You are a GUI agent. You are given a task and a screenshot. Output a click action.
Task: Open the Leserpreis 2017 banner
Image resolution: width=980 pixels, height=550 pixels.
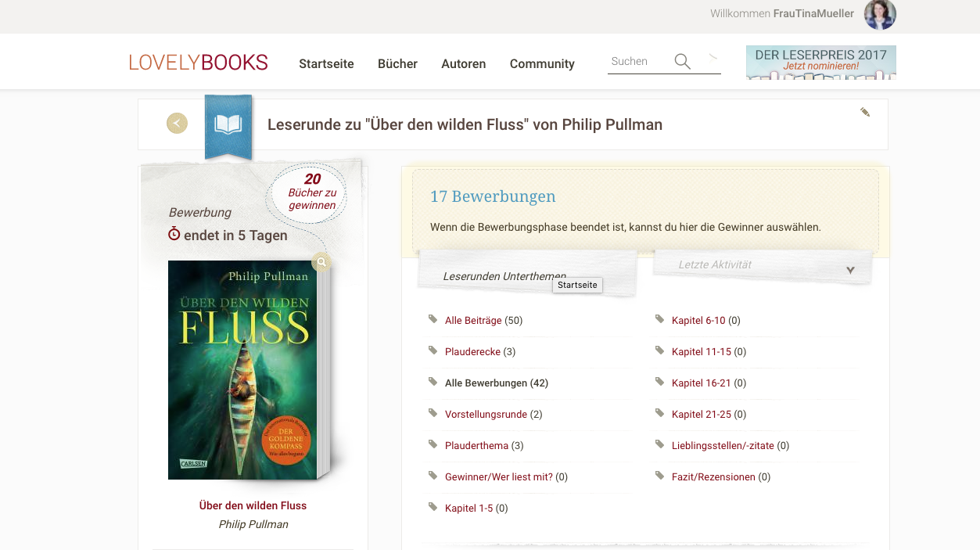(821, 63)
